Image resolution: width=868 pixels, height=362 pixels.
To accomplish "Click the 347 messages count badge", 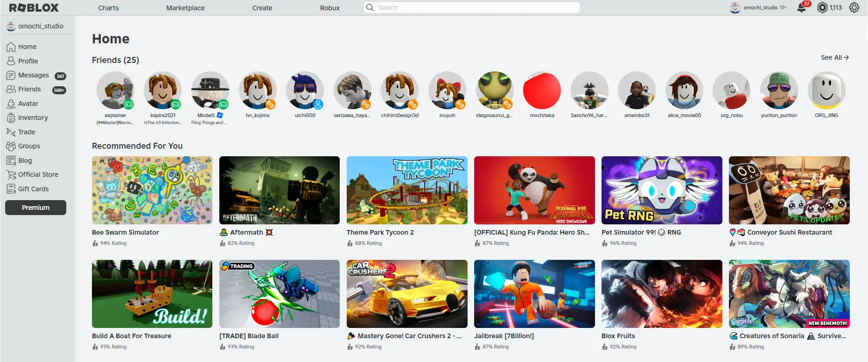I will click(60, 76).
